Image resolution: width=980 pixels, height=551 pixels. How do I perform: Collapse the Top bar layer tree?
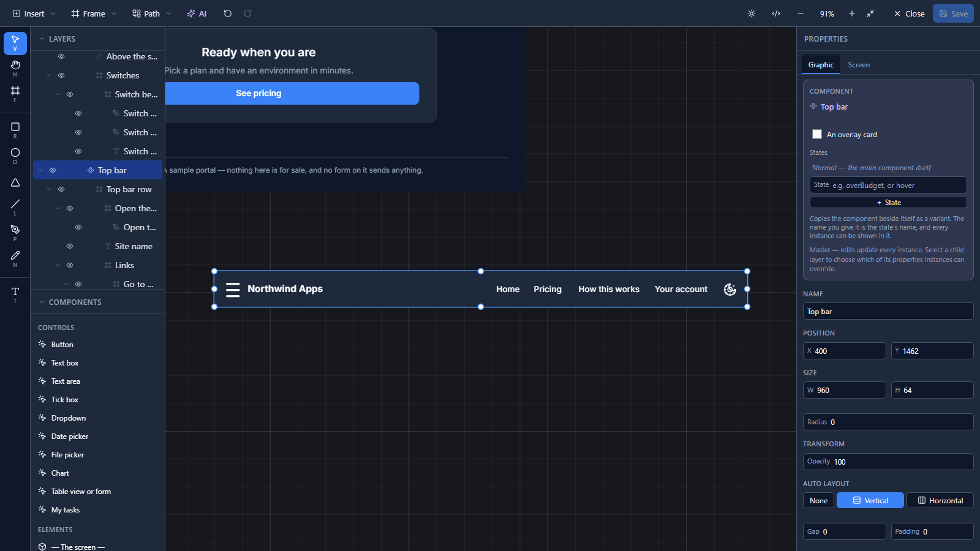pos(40,170)
